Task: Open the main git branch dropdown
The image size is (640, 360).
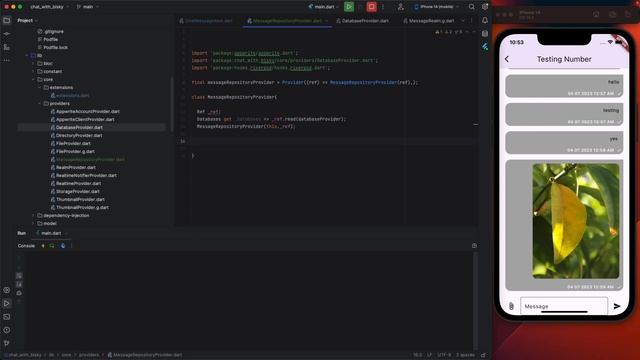Action: 87,7
